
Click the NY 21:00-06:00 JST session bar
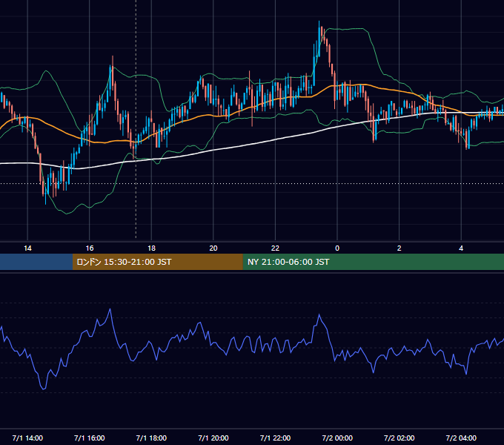pos(373,262)
